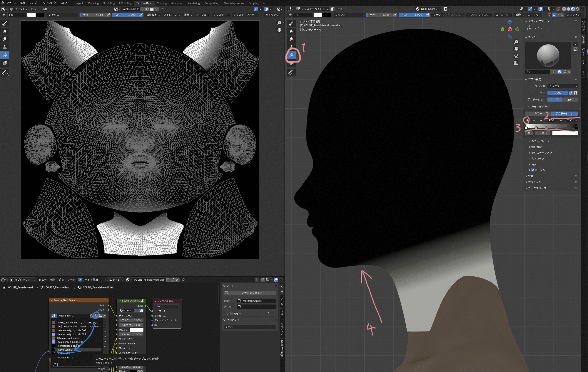Add a color stop with plus button
The height and width of the screenshot is (372, 588).
click(527, 120)
